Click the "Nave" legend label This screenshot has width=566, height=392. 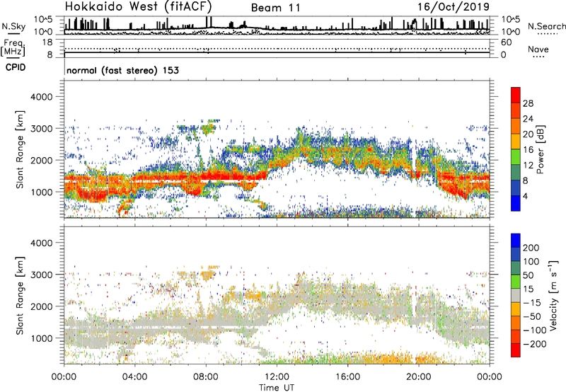538,50
